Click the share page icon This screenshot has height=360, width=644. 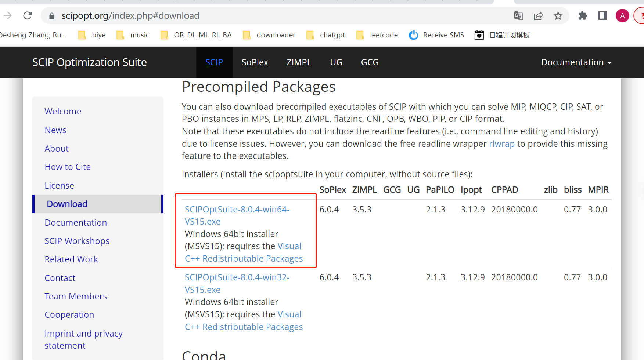pos(538,16)
